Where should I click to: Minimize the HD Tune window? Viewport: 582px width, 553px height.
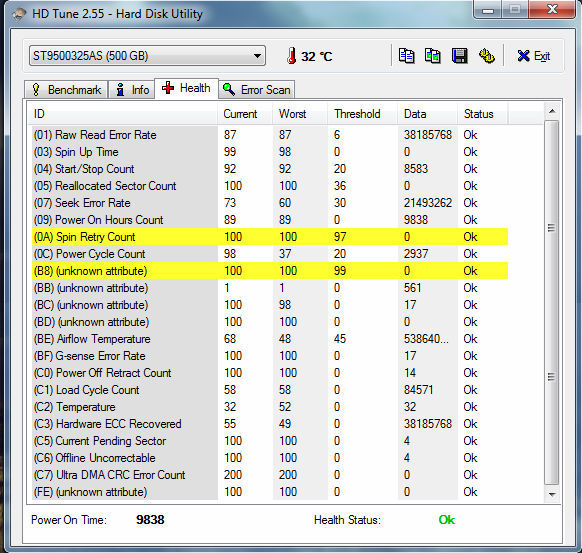(488, 9)
